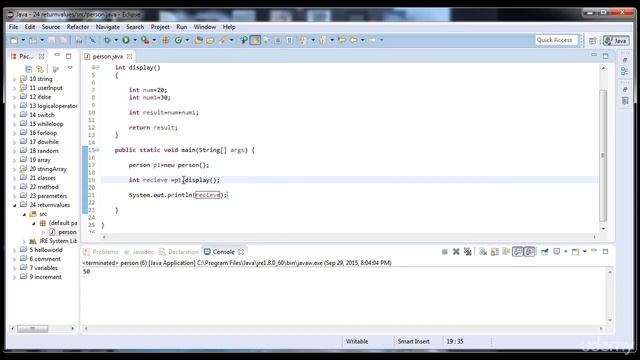
Task: Collapse All in Package Explorer
Action: pos(29,69)
